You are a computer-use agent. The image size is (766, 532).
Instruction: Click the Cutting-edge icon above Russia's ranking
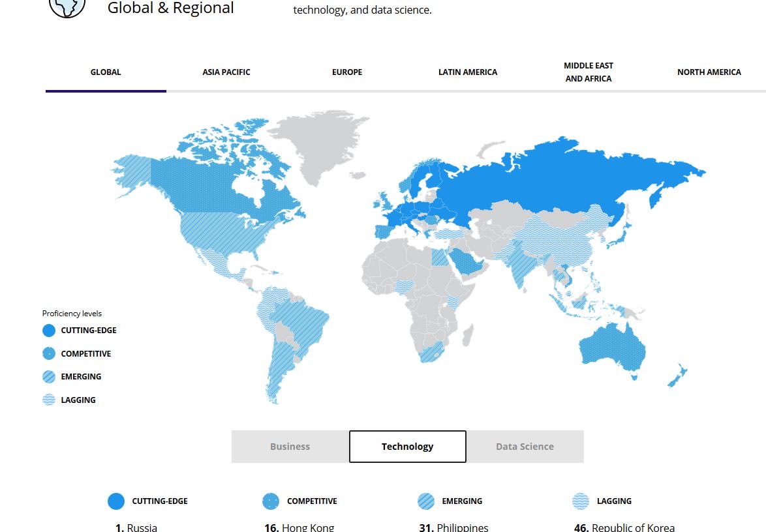[x=115, y=501]
